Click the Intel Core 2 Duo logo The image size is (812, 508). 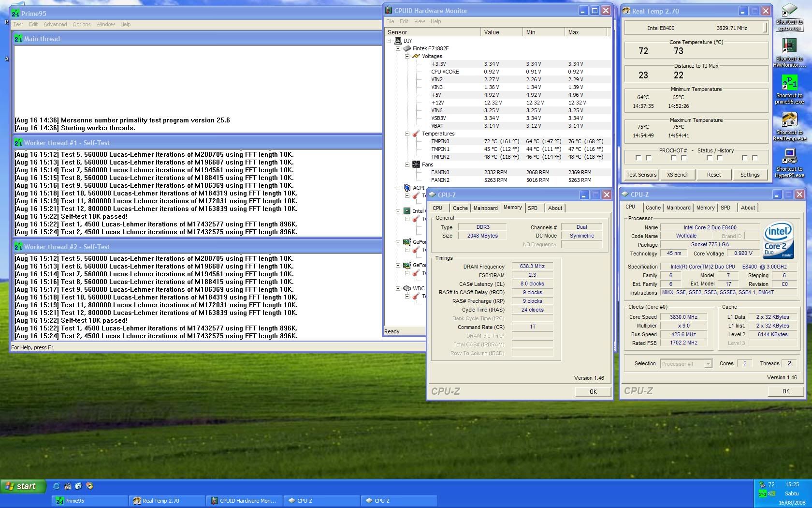pos(778,240)
